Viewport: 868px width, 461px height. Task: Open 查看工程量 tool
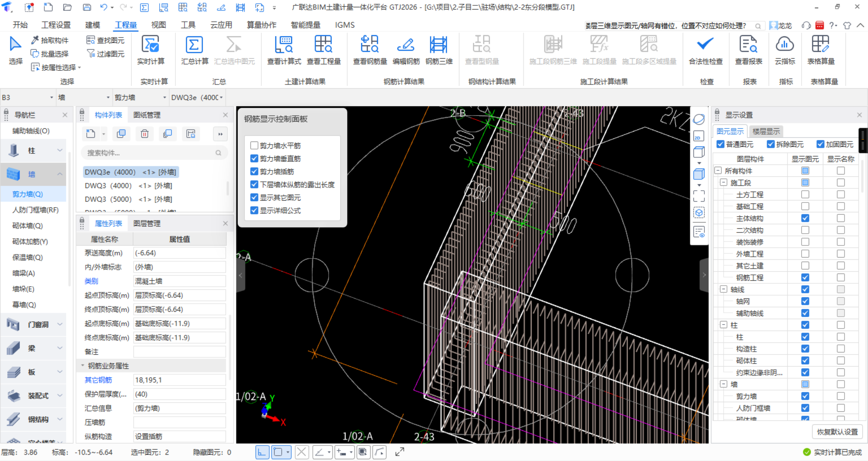point(324,50)
